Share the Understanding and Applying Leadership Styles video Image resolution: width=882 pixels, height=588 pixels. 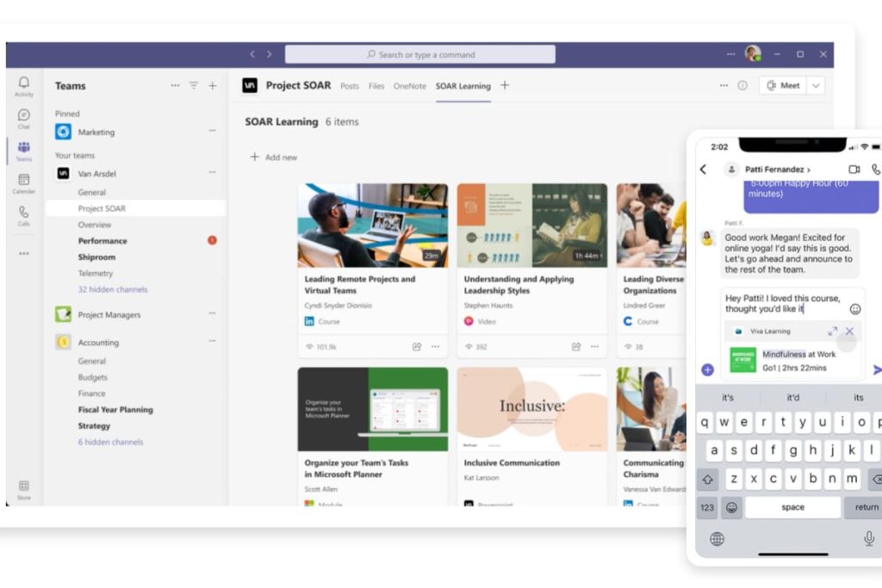click(576, 347)
